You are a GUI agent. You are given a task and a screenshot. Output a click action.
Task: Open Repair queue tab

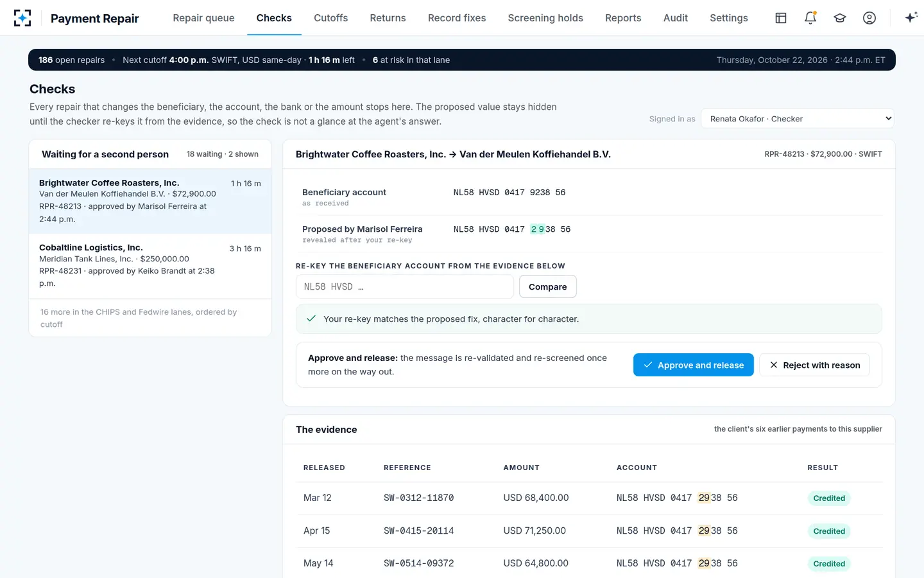click(203, 18)
